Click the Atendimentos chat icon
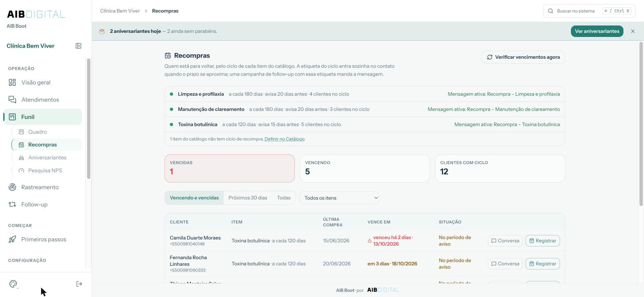This screenshot has width=644, height=297. (x=12, y=100)
